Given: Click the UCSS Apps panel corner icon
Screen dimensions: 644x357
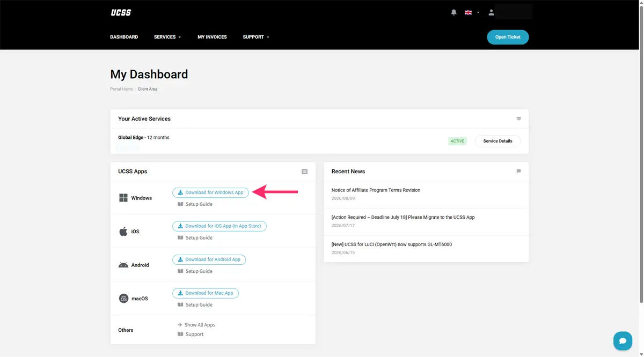Looking at the screenshot, I should (x=304, y=172).
